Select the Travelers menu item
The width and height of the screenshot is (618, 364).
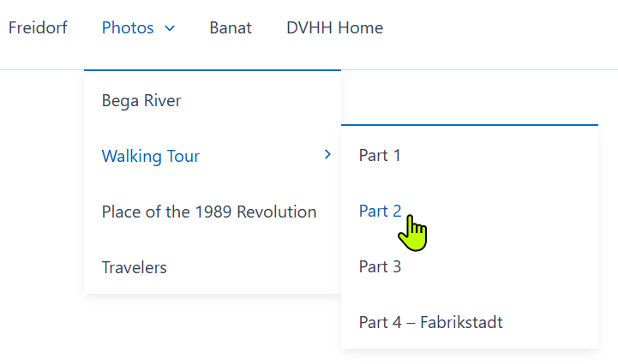pyautogui.click(x=135, y=267)
